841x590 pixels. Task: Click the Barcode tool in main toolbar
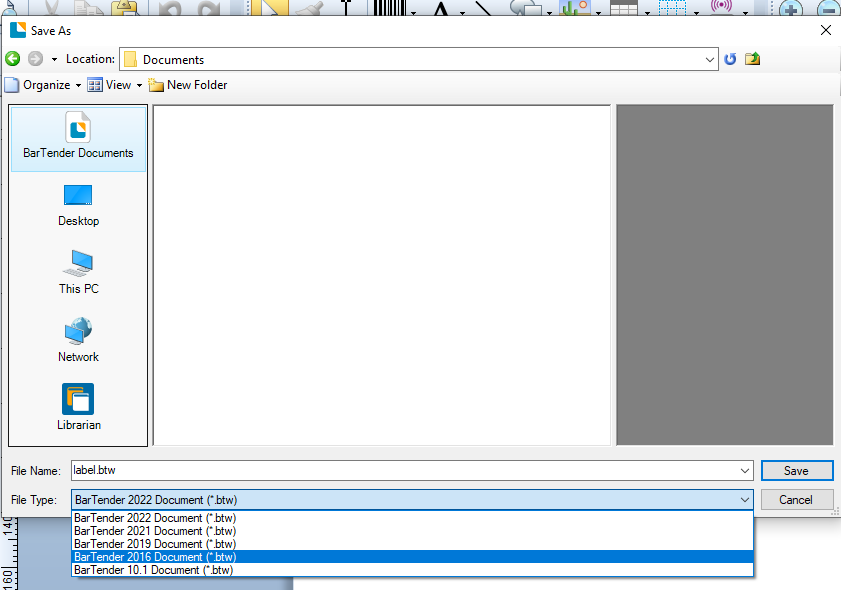point(390,7)
